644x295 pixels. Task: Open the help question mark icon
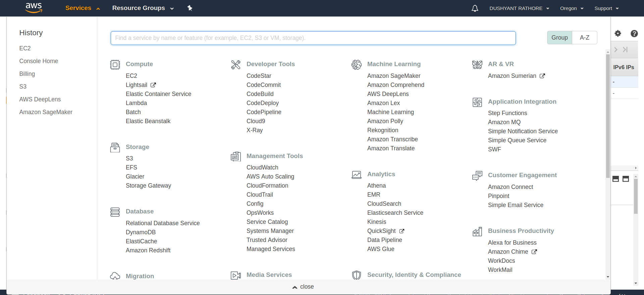point(634,33)
